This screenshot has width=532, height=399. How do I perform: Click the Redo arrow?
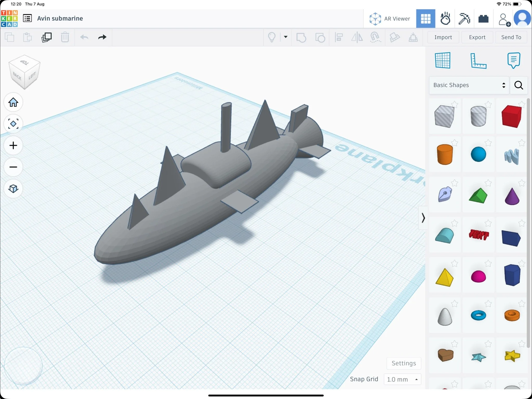point(102,37)
